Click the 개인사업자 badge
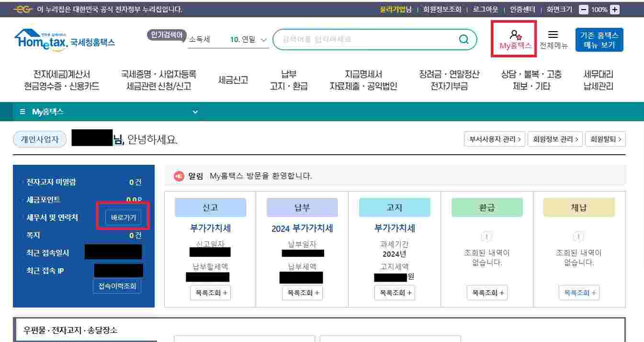644x342 pixels. [40, 139]
